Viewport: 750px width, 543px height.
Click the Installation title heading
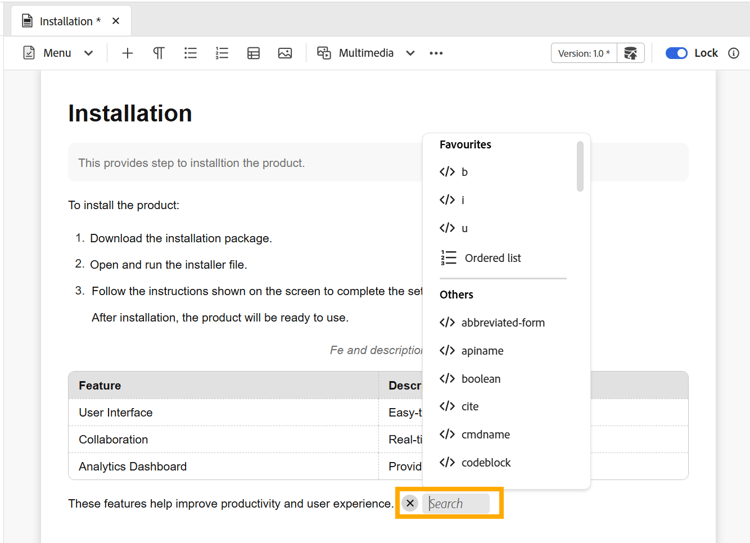click(130, 113)
